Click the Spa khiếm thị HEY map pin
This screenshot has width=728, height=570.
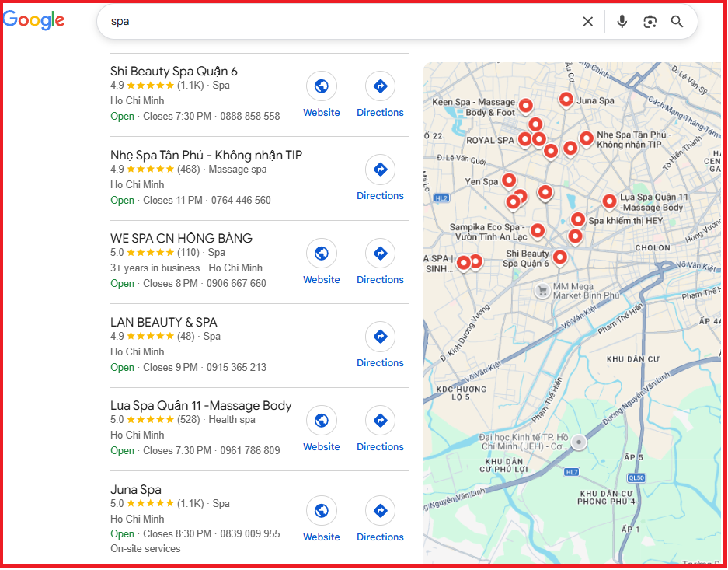(577, 220)
